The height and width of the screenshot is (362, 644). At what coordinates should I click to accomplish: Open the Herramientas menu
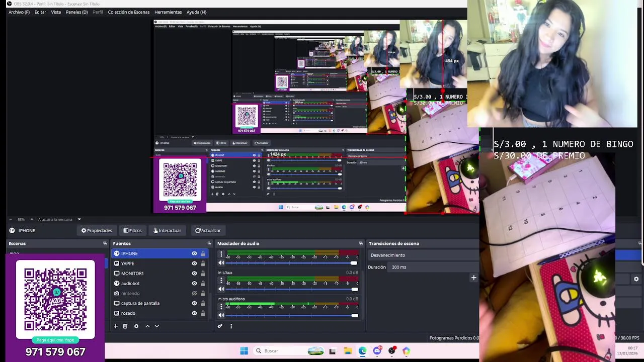point(168,12)
